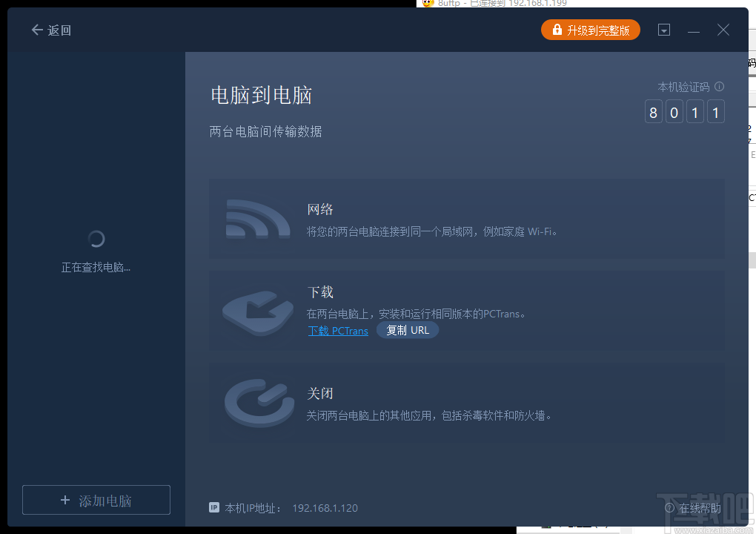Click the power icon next to 关闭

click(258, 403)
